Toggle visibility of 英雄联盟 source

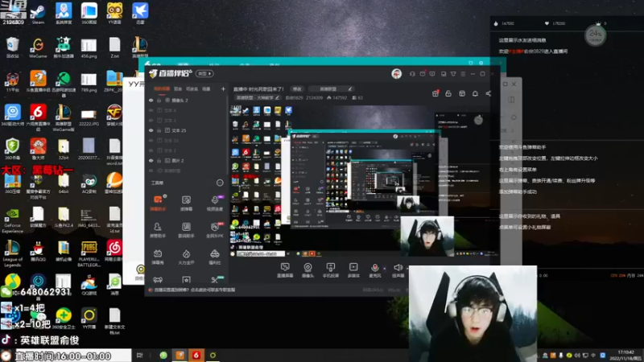click(151, 171)
